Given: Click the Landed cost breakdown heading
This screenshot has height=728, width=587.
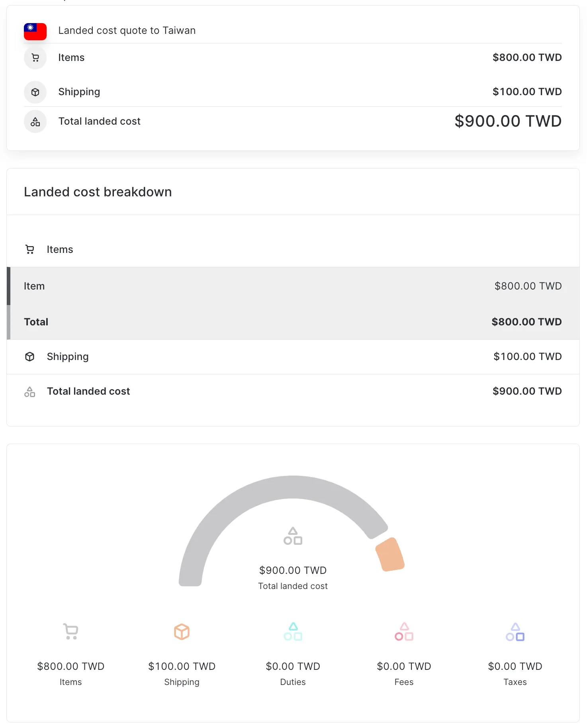Looking at the screenshot, I should tap(98, 192).
